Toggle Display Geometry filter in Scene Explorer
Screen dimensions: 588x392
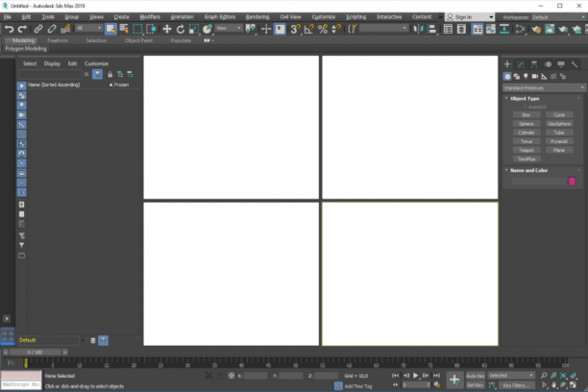coord(21,86)
